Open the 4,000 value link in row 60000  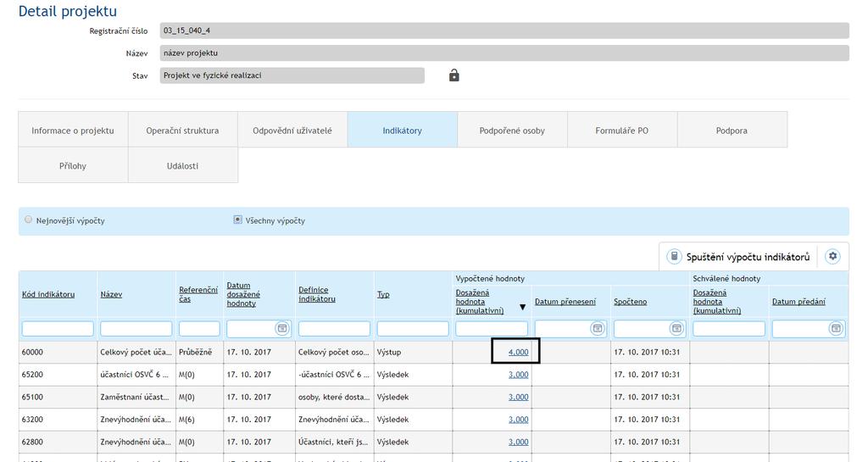click(x=518, y=352)
